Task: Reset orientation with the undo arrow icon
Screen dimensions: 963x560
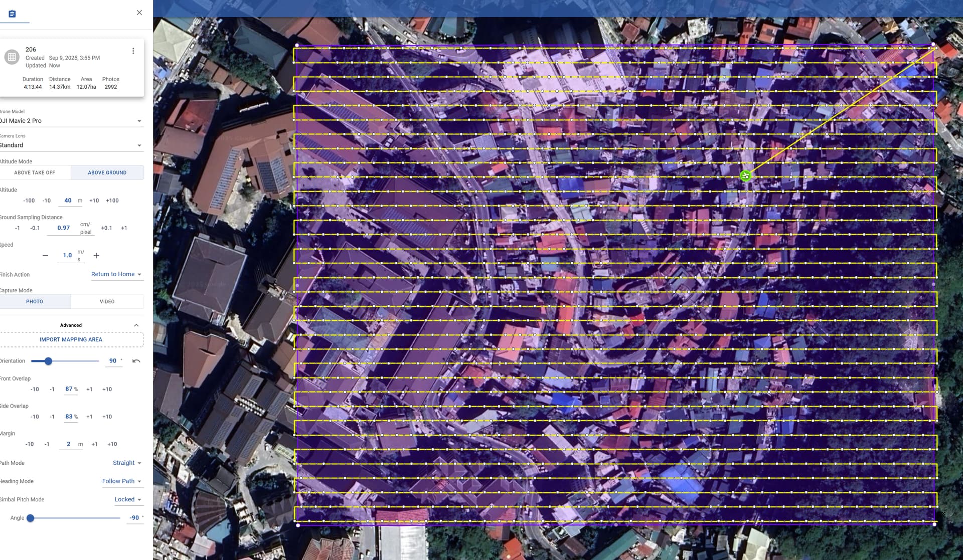Action: click(x=136, y=361)
